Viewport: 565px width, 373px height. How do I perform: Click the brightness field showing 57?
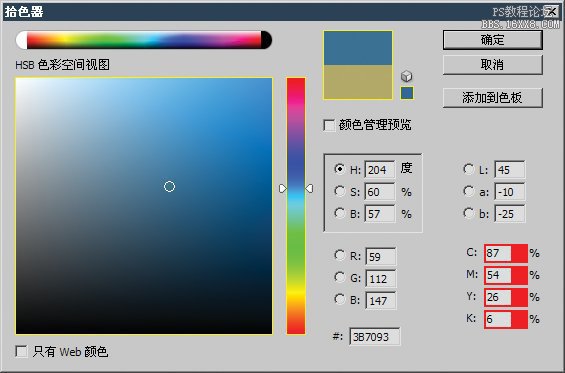(x=380, y=214)
